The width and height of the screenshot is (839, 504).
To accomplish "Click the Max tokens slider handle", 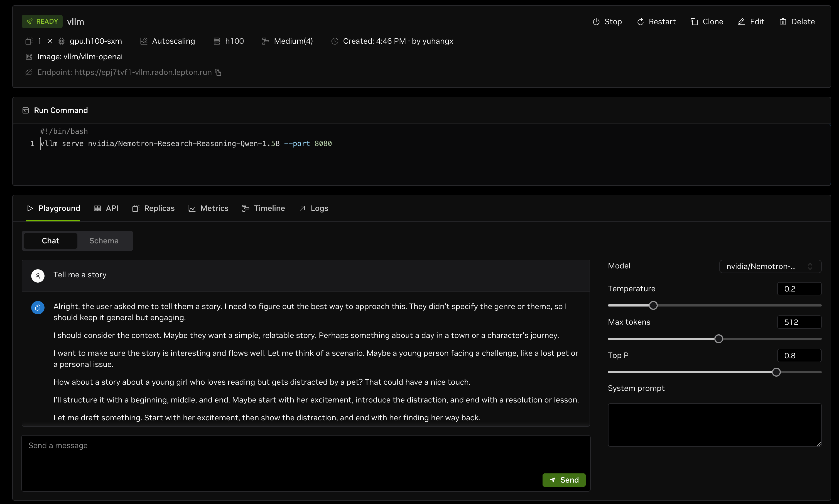I will (718, 339).
